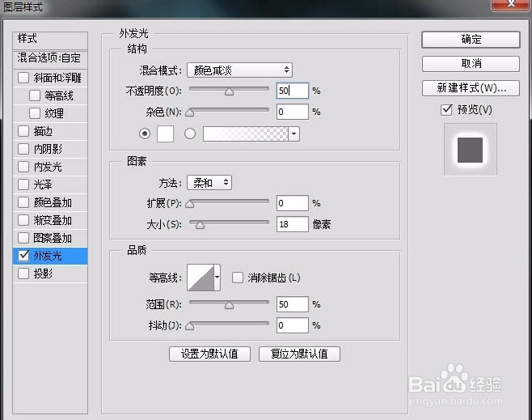532x420 pixels.
Task: Click the 等高线 contour thumbnail
Action: pyautogui.click(x=201, y=278)
